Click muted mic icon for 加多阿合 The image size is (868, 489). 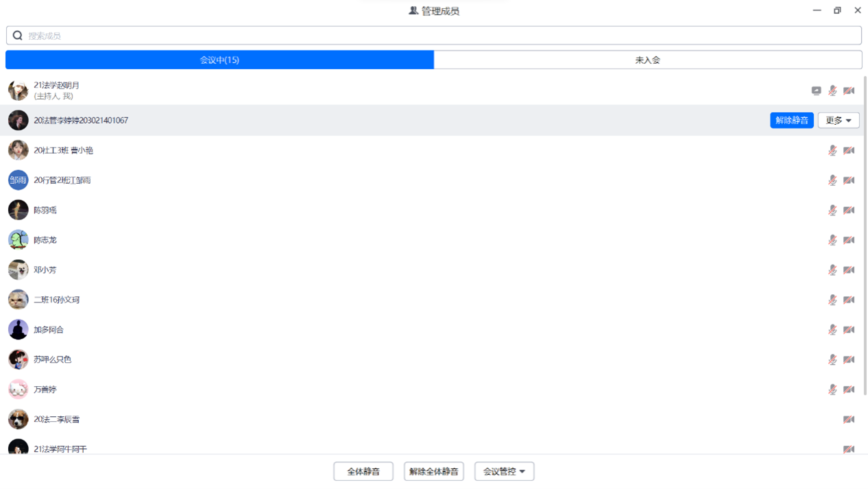click(832, 330)
